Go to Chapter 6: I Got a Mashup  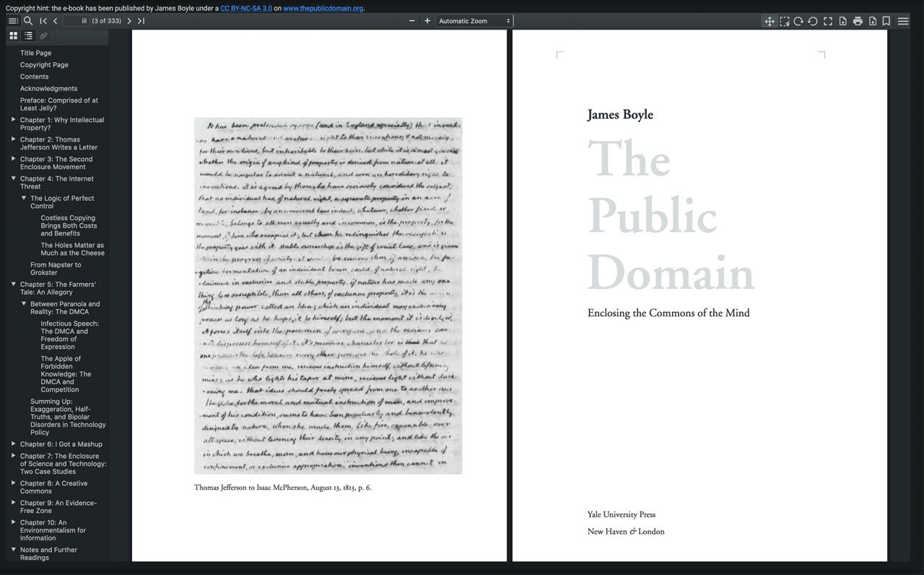(x=61, y=444)
